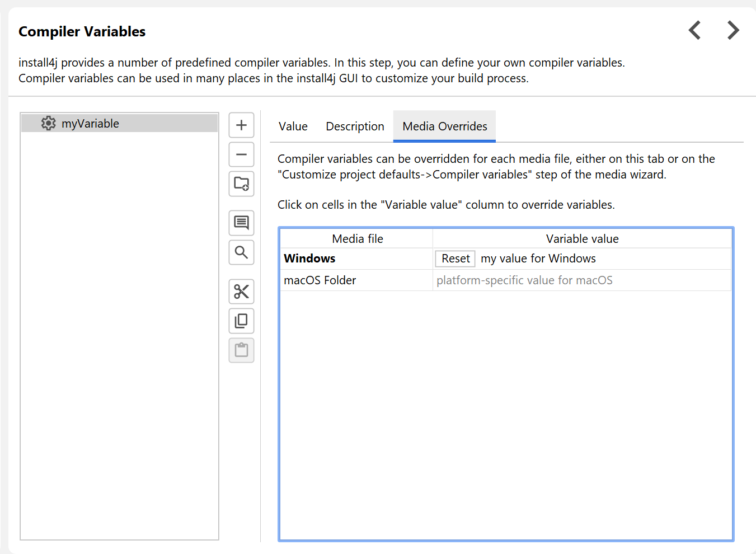Click the add folder icon
The width and height of the screenshot is (756, 554).
point(241,184)
